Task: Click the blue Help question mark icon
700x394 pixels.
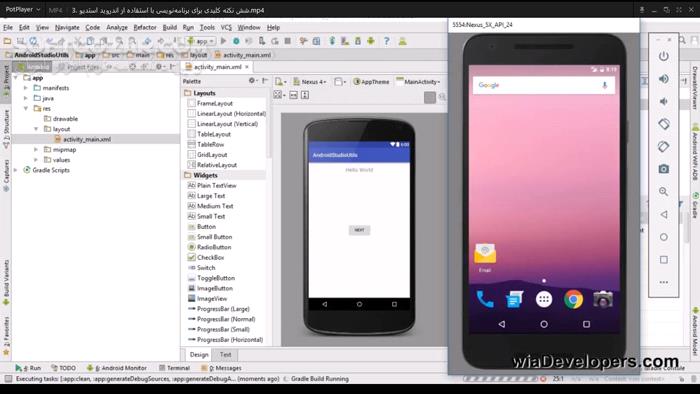Action: (387, 41)
